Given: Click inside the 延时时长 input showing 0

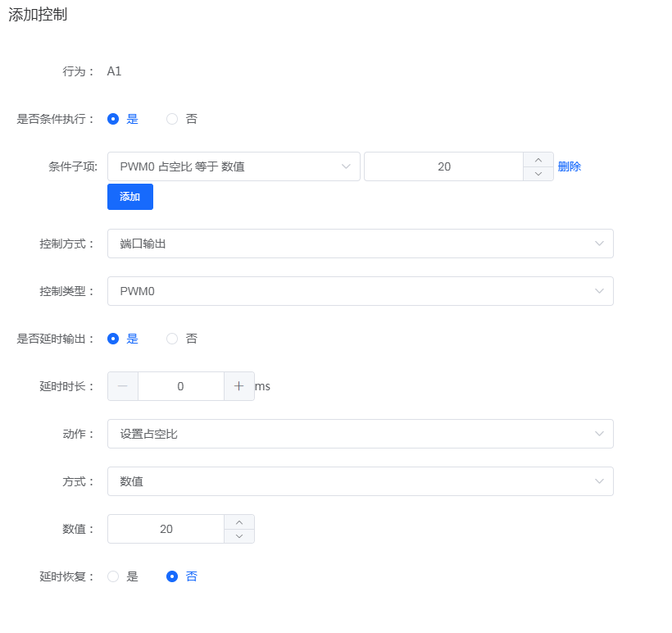Looking at the screenshot, I should pos(180,385).
